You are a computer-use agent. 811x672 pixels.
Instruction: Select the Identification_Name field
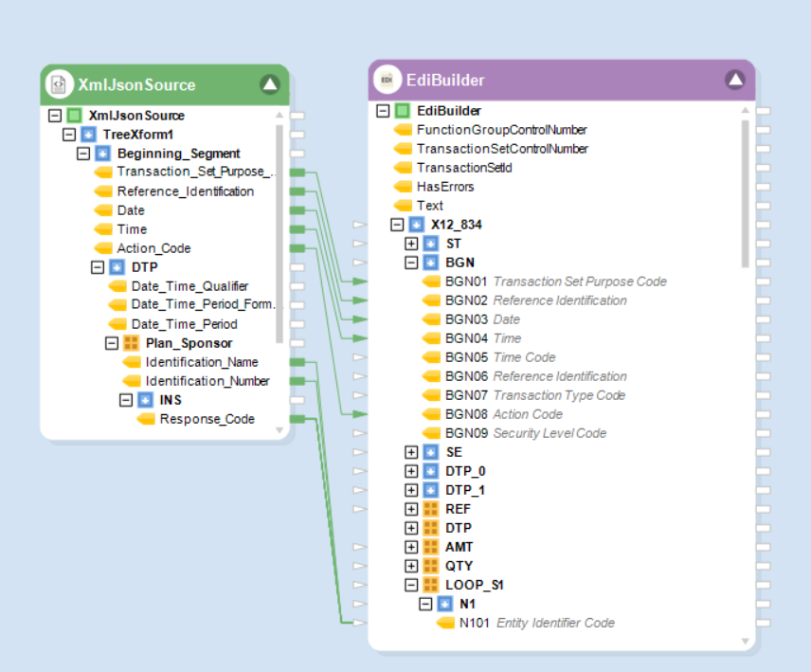coord(201,362)
